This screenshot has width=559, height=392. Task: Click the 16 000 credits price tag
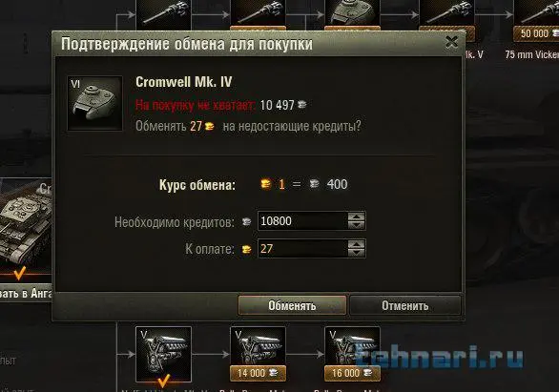(352, 373)
